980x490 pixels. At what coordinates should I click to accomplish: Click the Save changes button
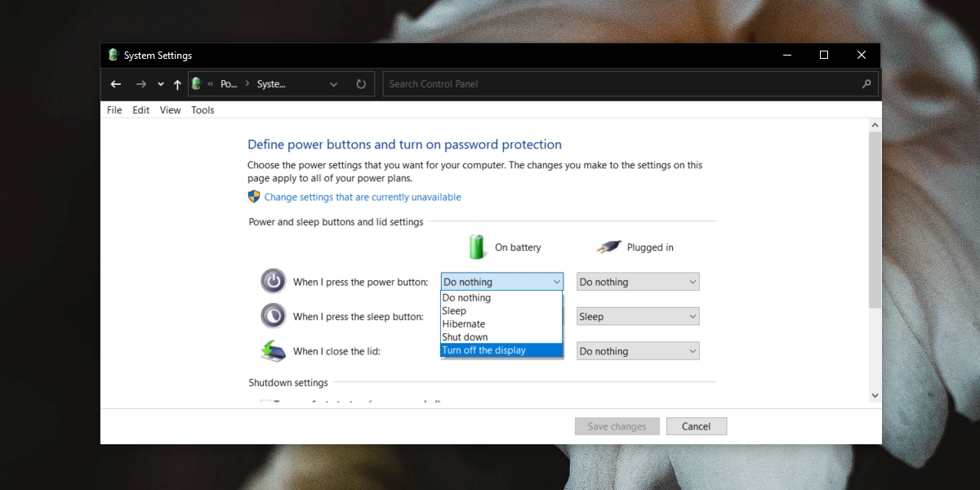tap(617, 426)
